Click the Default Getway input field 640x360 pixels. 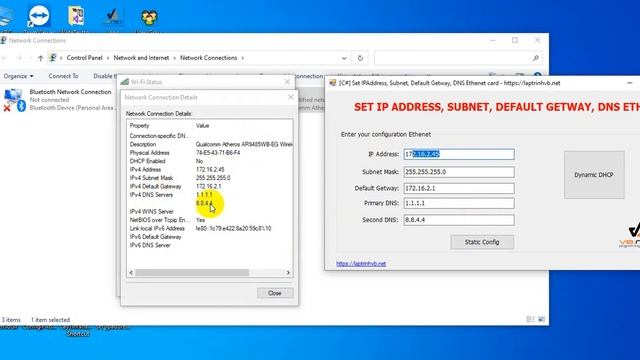pyautogui.click(x=459, y=188)
